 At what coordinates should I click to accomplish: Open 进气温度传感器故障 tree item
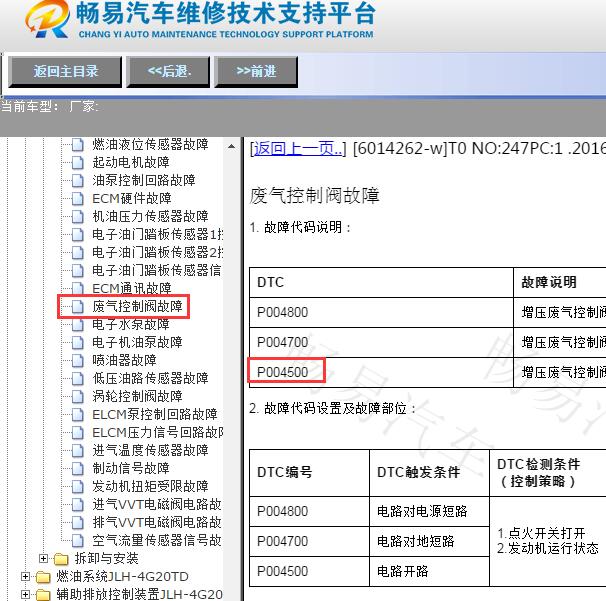click(150, 451)
